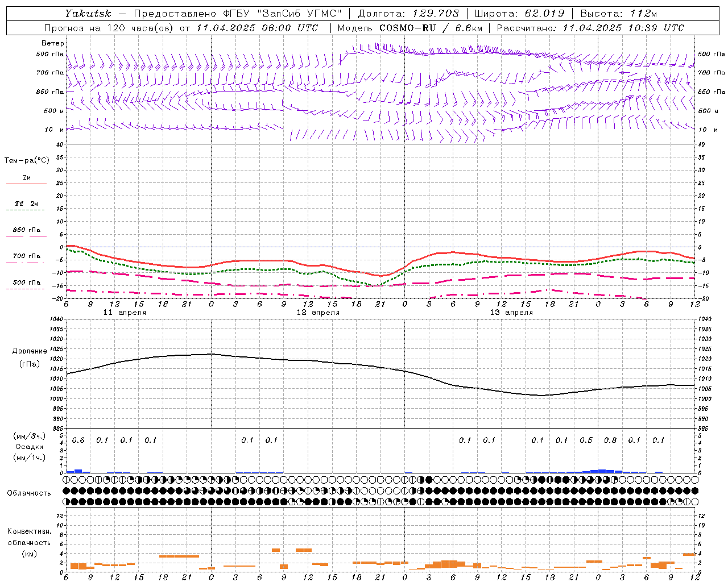Click the 13 апреля date label
728x582 pixels.
tap(511, 313)
